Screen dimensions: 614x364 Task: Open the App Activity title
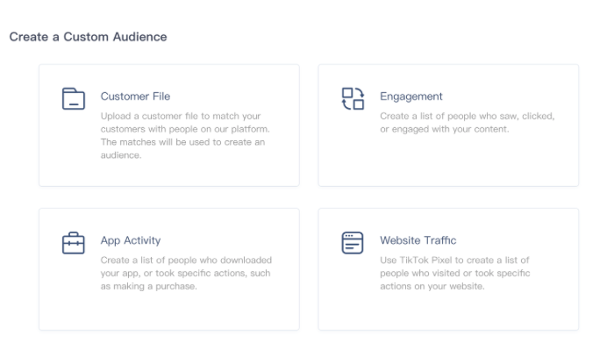click(131, 240)
